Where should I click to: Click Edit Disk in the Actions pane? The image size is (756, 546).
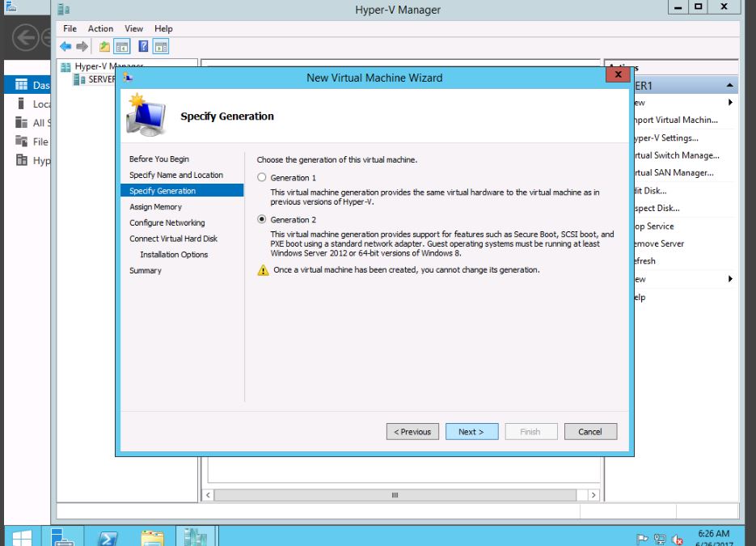650,191
